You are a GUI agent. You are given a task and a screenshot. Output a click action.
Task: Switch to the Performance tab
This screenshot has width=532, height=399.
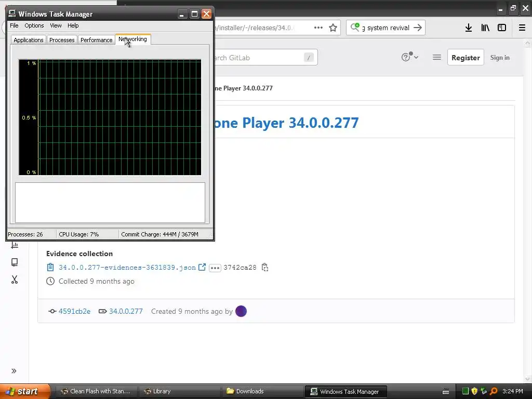96,39
